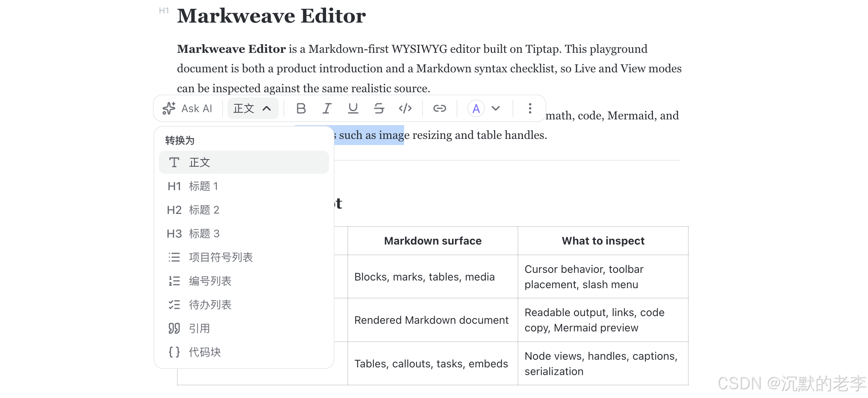This screenshot has width=868, height=398.
Task: Convert block to 标题 1
Action: point(244,186)
